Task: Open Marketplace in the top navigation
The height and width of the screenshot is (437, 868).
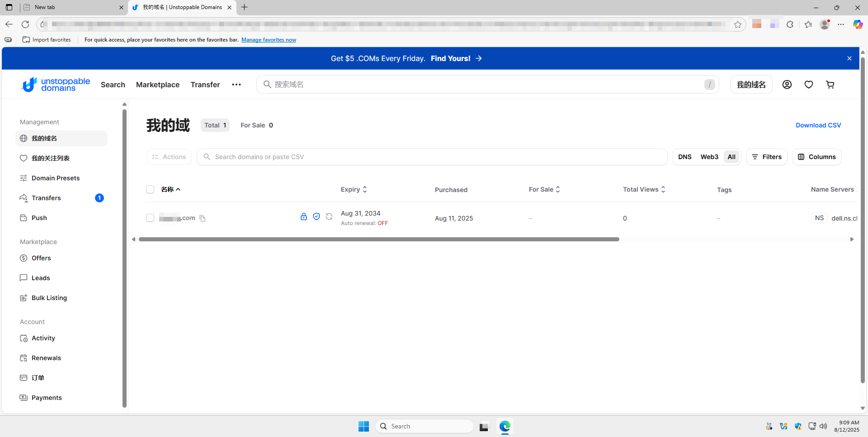Action: [x=157, y=85]
